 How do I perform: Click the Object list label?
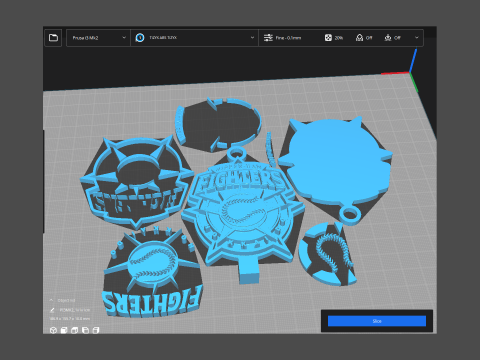pyautogui.click(x=66, y=300)
